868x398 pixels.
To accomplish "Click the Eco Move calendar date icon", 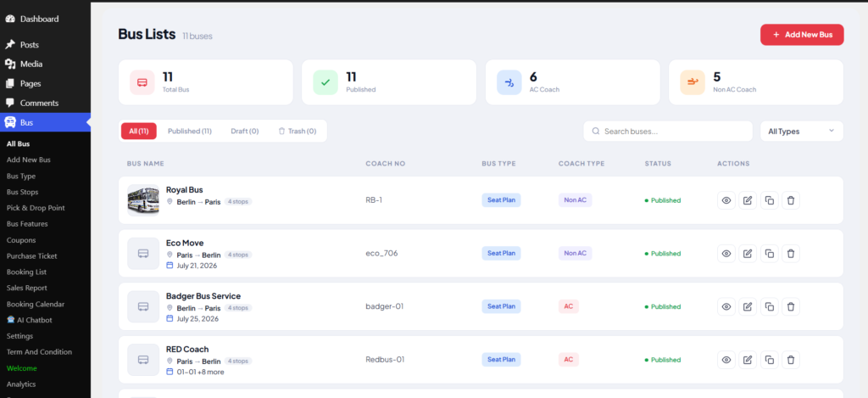I will (170, 266).
